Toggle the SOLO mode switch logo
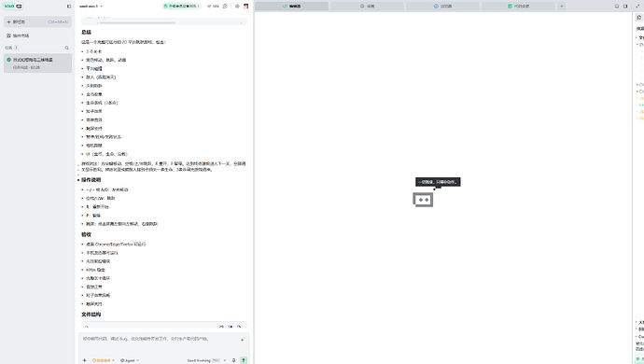 click(13, 7)
